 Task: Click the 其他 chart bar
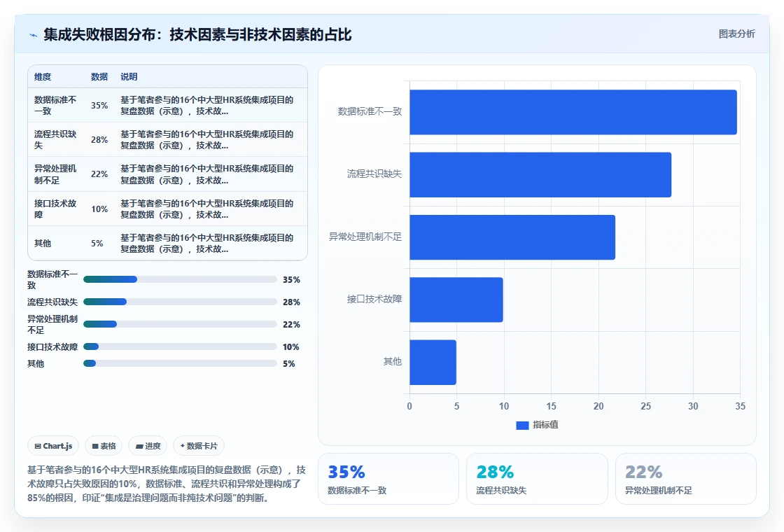[x=433, y=362]
